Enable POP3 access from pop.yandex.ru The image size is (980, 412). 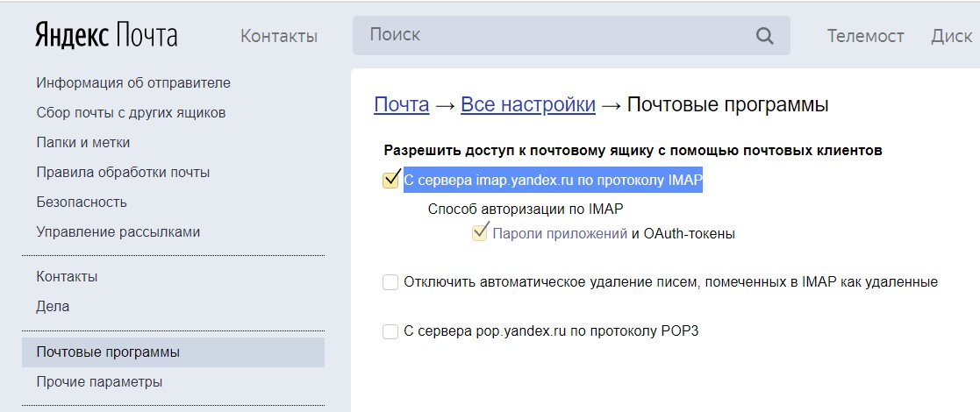[x=390, y=331]
